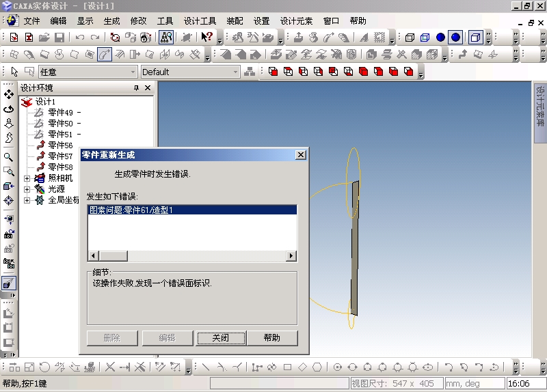Toggle the highlighted blue sphere shading mode

pyautogui.click(x=455, y=38)
